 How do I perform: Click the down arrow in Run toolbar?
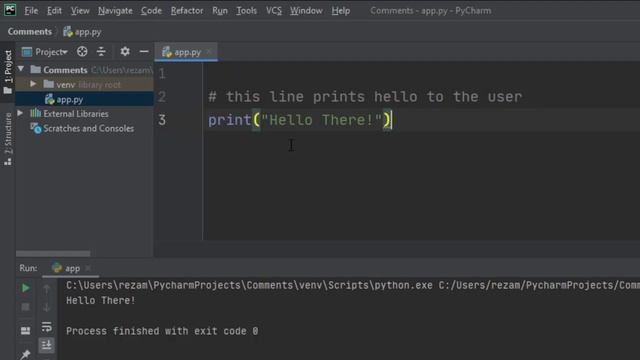pos(47,307)
